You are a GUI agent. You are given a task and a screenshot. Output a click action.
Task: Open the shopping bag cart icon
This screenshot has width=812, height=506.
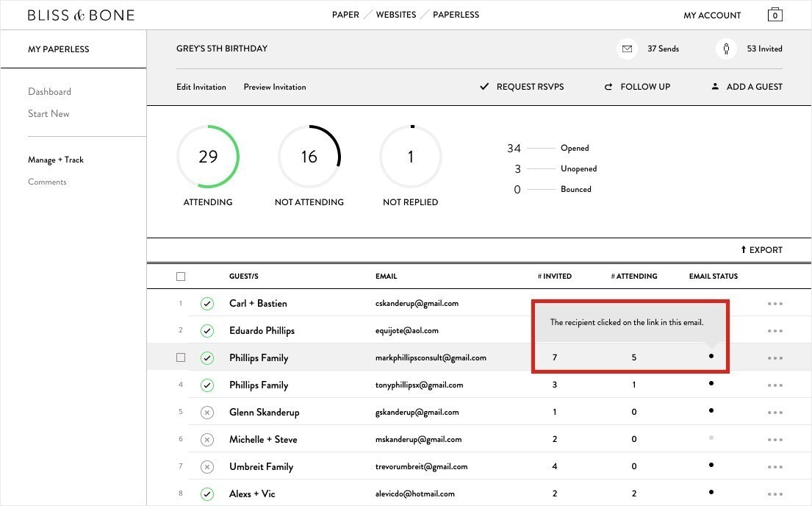pos(775,15)
